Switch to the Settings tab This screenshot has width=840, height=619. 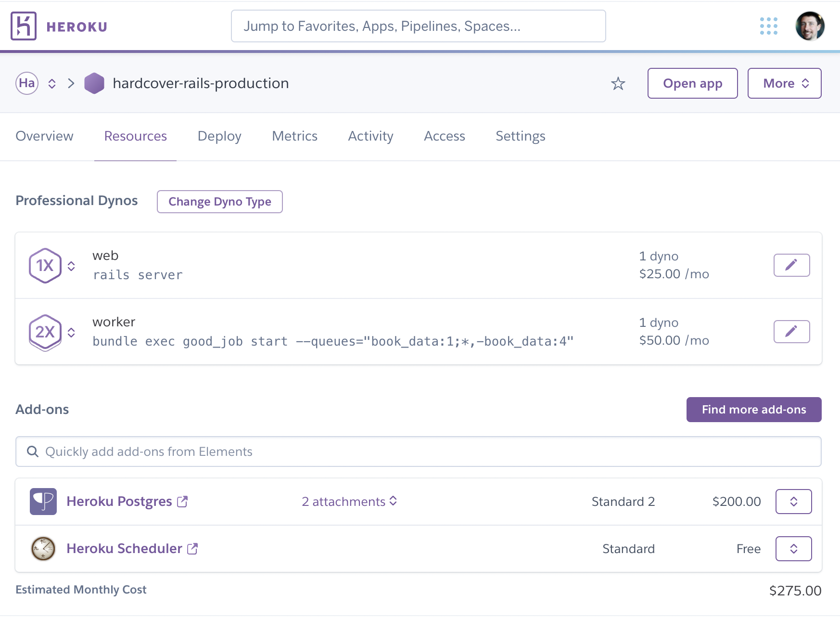(x=520, y=136)
